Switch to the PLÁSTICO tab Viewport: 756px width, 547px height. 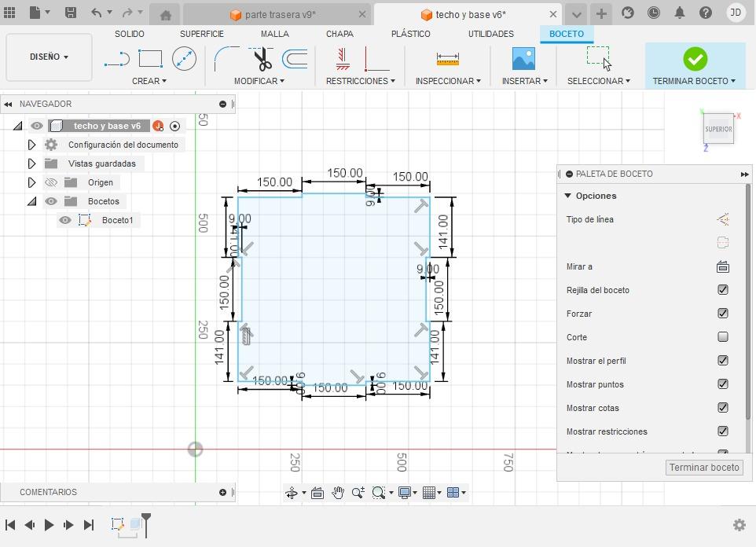click(411, 34)
